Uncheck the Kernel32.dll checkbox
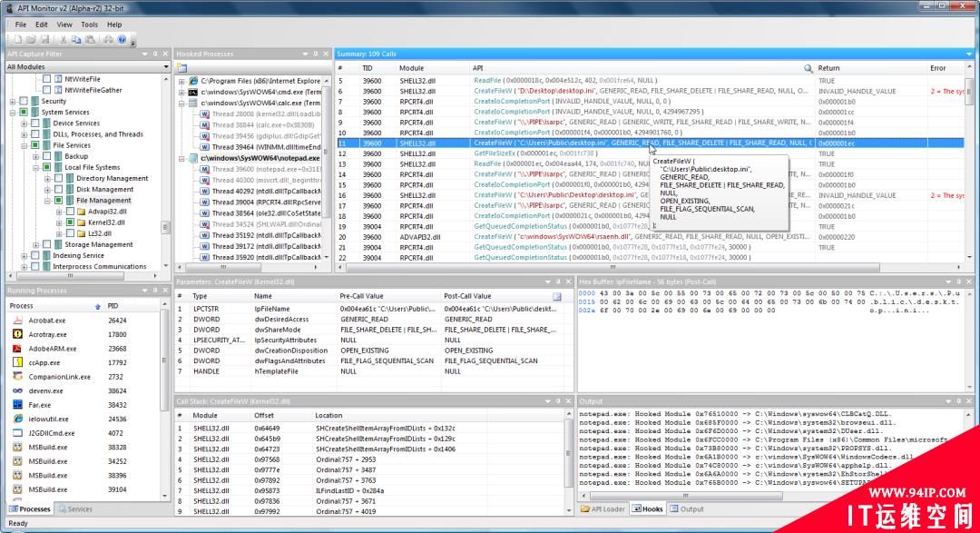The width and height of the screenshot is (980, 533). [x=71, y=222]
